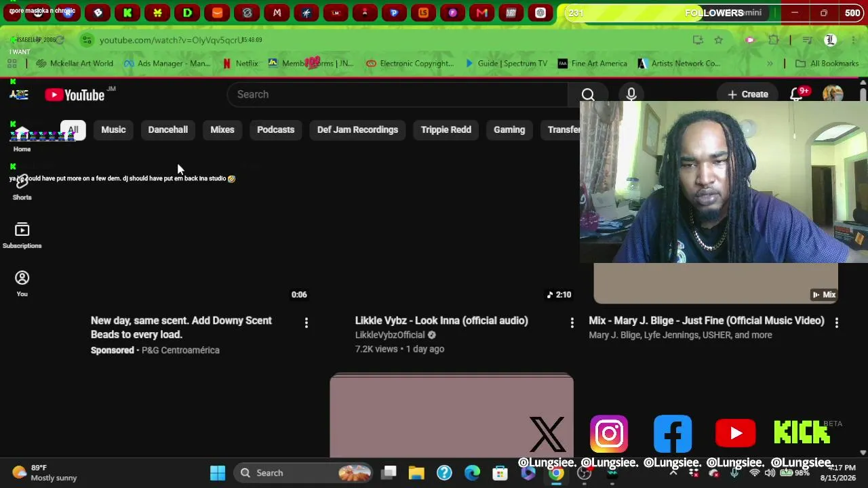
Task: Open the Mckellar Art World bookmark
Action: pos(75,64)
